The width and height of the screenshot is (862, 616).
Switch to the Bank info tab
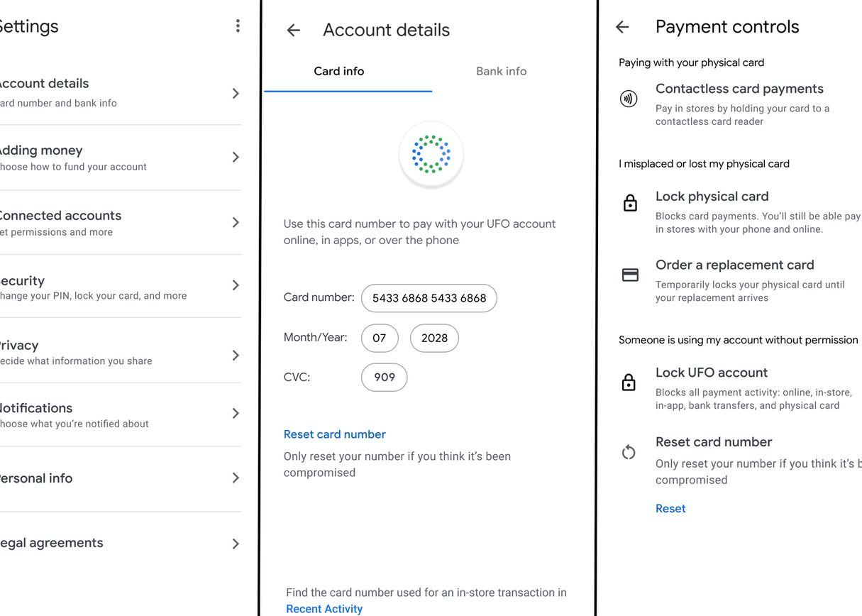(501, 71)
